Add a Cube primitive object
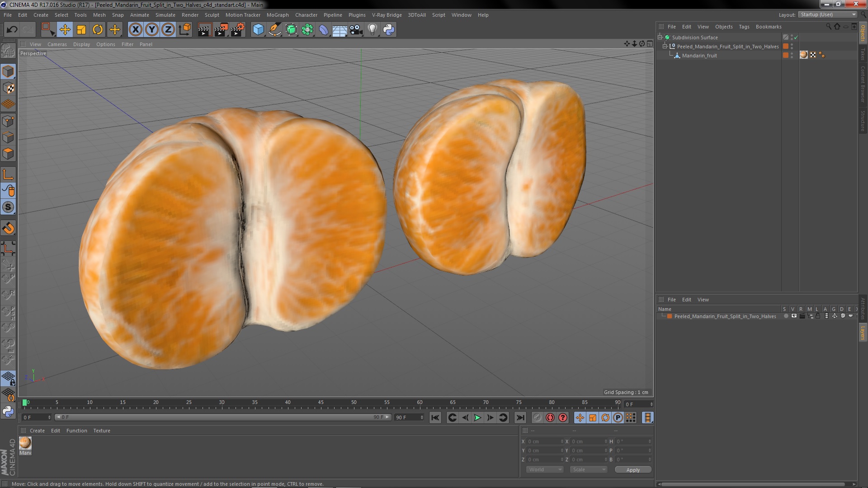868x488 pixels. 258,30
